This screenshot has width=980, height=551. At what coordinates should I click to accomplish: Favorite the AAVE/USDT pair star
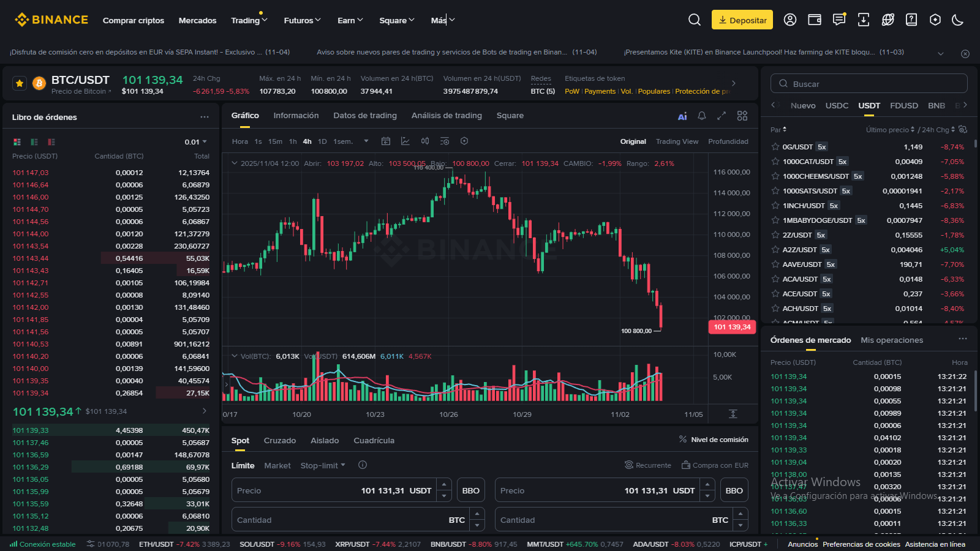click(775, 264)
